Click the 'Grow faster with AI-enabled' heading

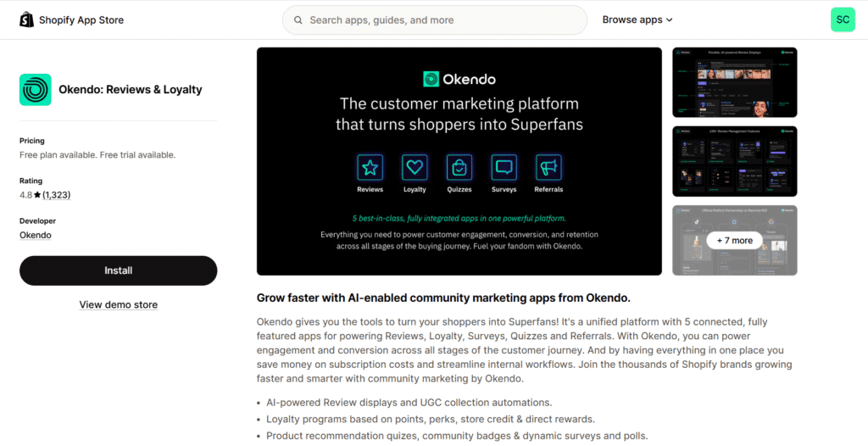click(443, 298)
